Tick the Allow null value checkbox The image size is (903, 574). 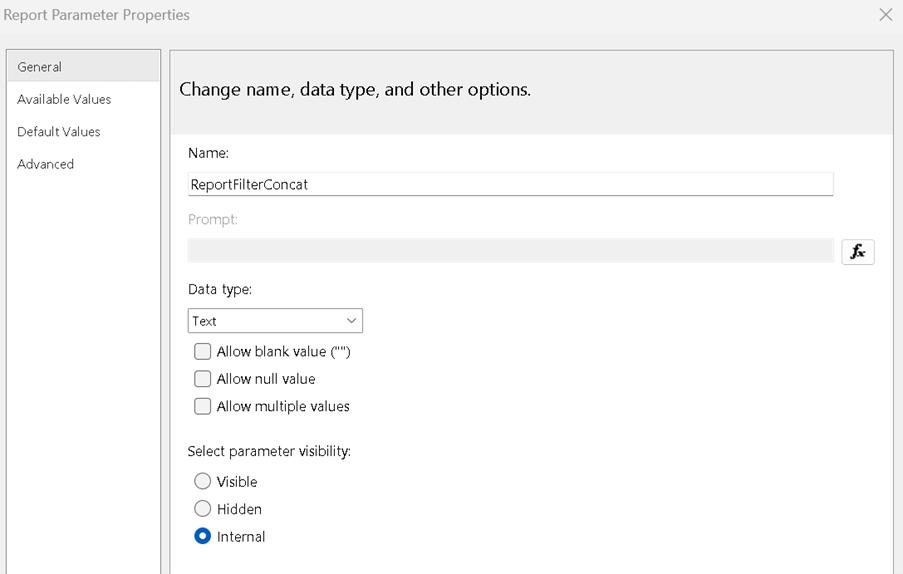203,379
